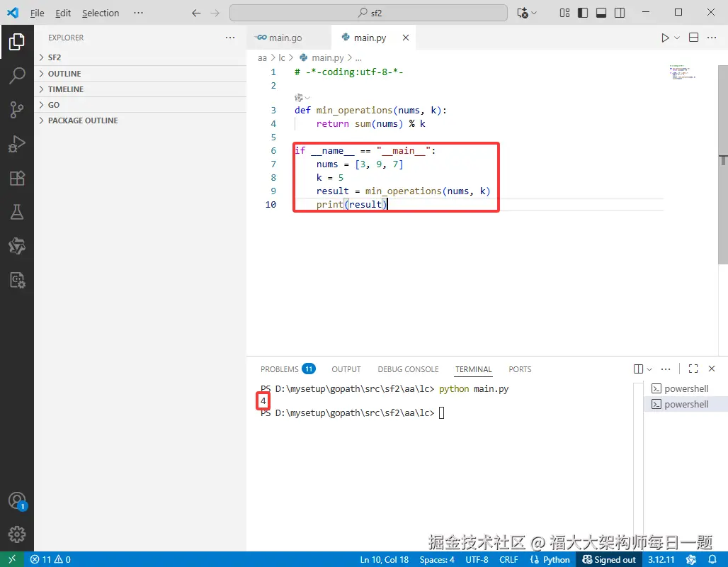This screenshot has height=567, width=728.
Task: Open the remote window status icon
Action: (x=12, y=559)
